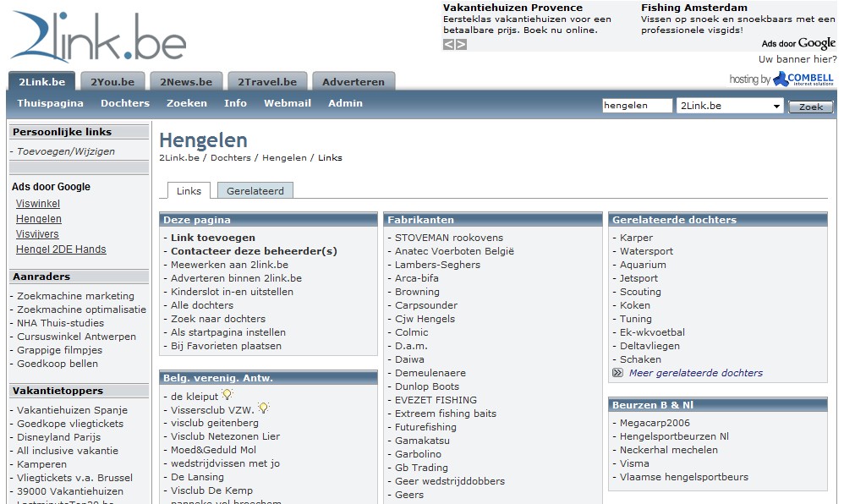
Task: Open Daiwa in Fabrikanten
Action: 409,359
